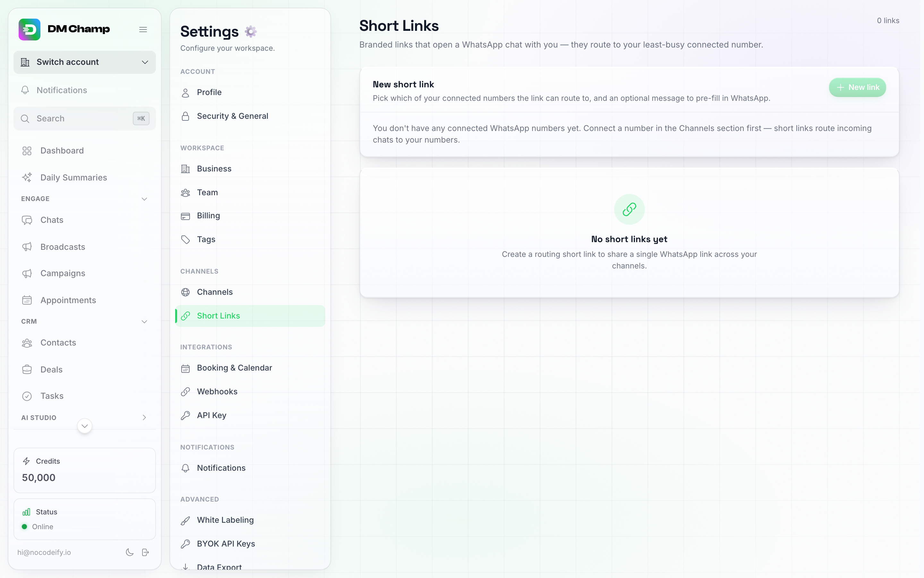Open Tasks in CRM
This screenshot has width=924, height=578.
pos(85,396)
